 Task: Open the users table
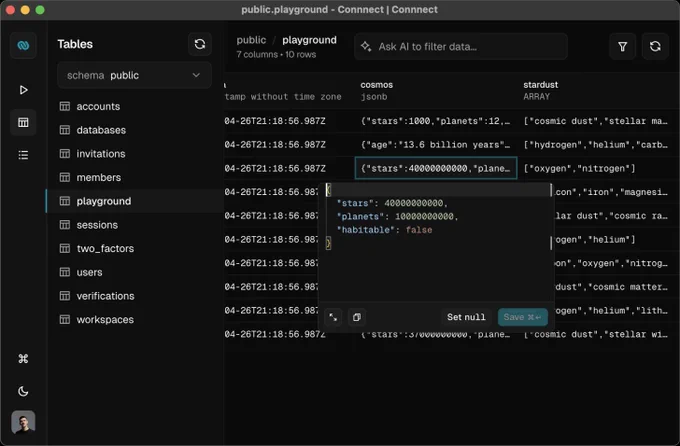pyautogui.click(x=134, y=272)
